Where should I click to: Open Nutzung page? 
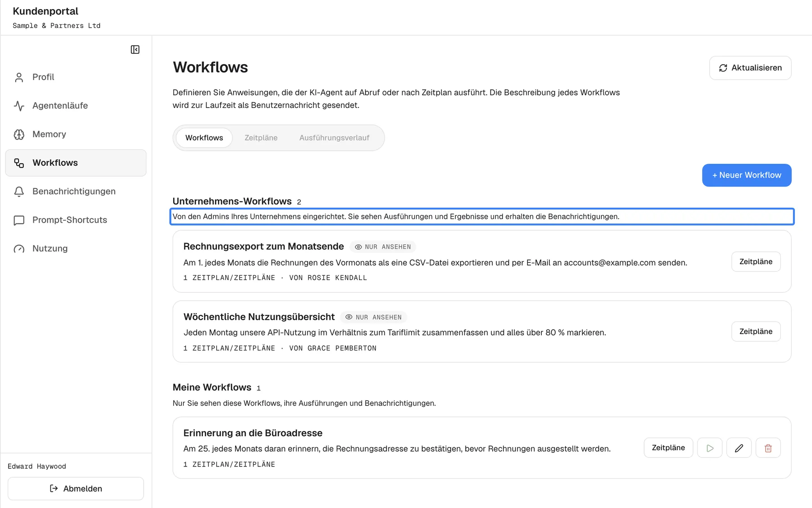coord(76,248)
